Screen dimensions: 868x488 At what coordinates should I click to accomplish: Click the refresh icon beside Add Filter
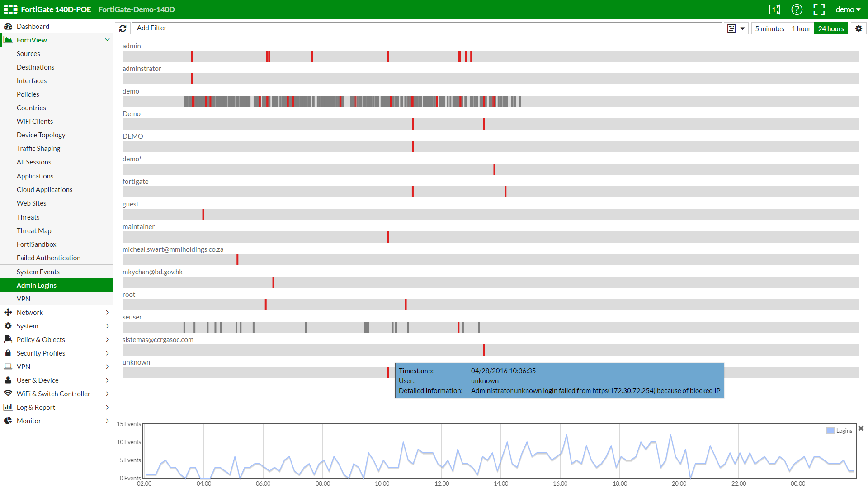pos(123,28)
